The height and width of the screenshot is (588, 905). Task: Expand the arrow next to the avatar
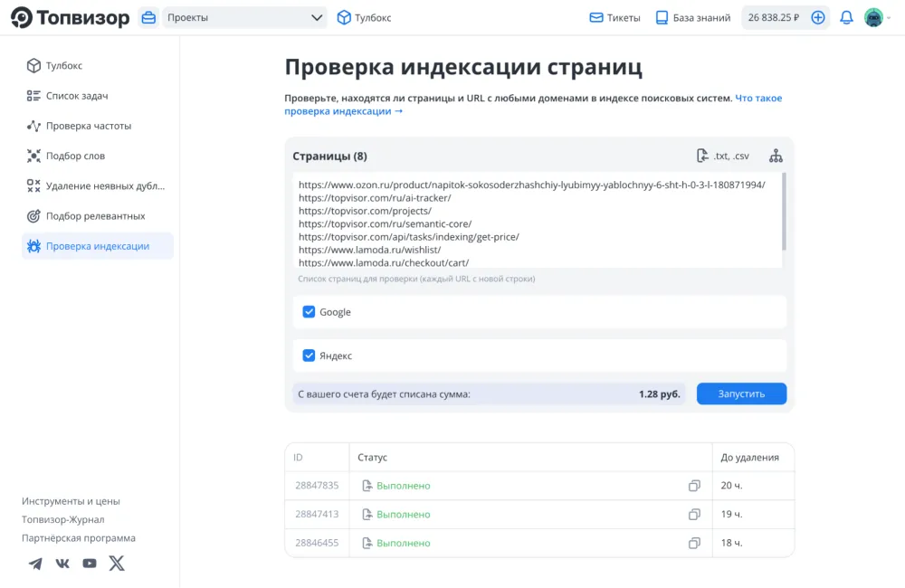pos(889,18)
